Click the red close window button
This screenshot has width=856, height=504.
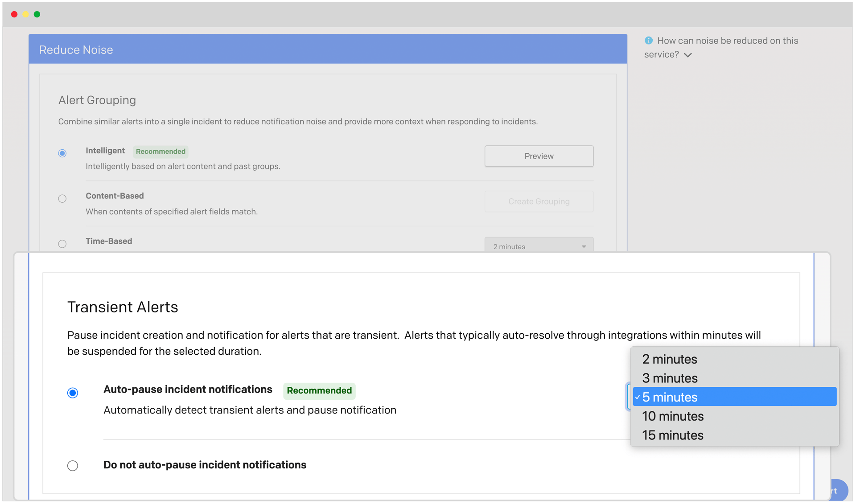(14, 14)
